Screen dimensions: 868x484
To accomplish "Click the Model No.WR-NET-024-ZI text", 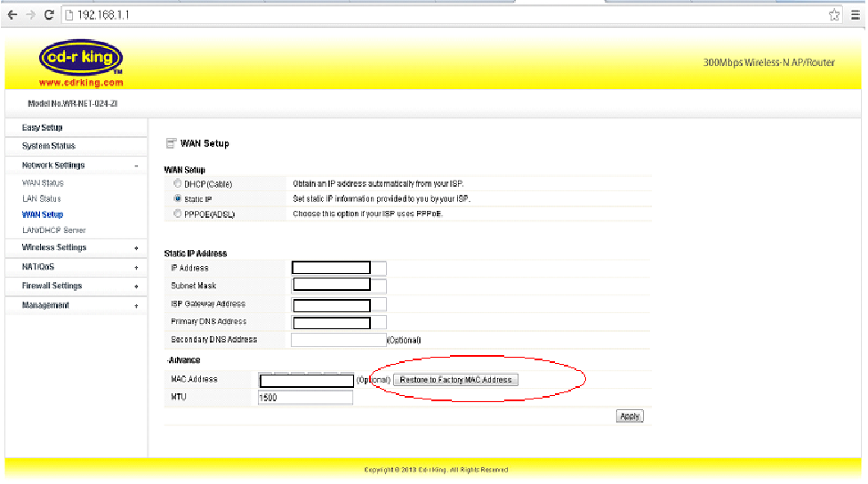I will click(73, 103).
